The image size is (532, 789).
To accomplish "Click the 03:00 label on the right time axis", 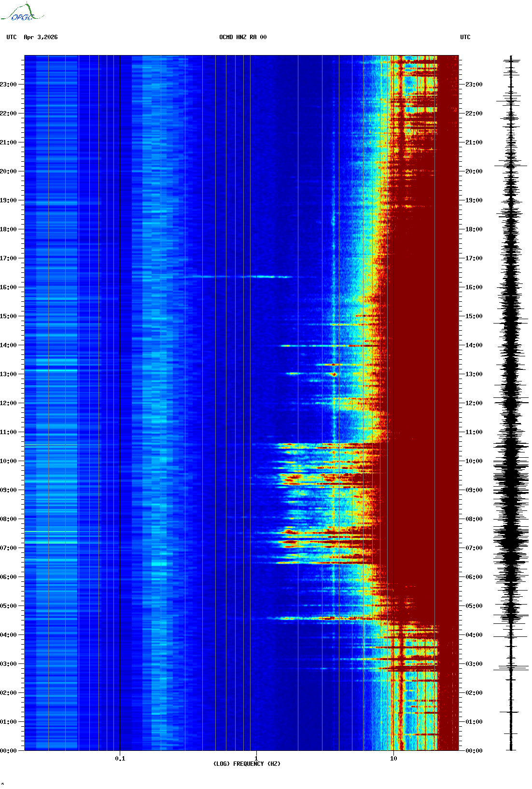I will pyautogui.click(x=474, y=664).
